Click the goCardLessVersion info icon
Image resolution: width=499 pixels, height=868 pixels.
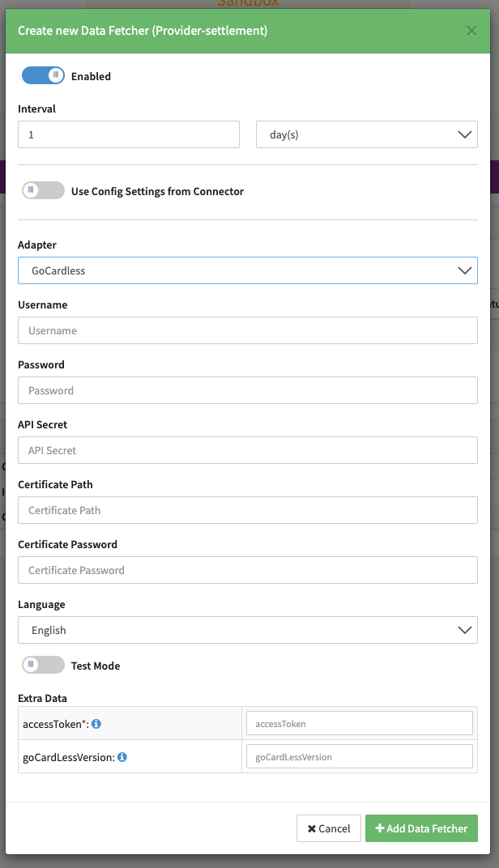tap(122, 757)
